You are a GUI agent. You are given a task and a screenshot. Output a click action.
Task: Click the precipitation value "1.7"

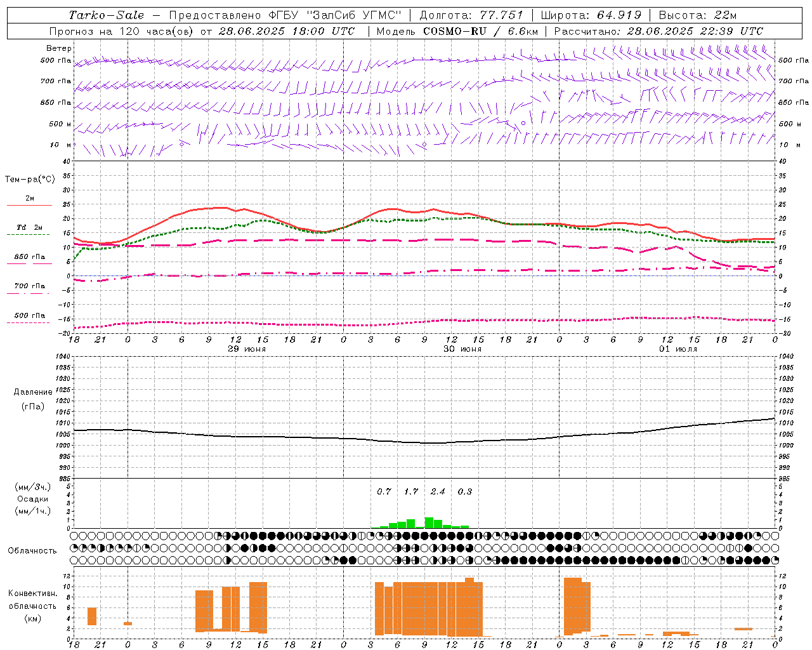pyautogui.click(x=411, y=492)
